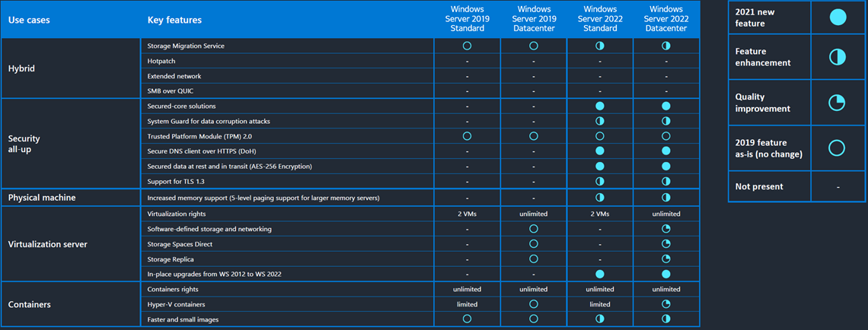
Task: Click Hyper-V containers limited under 2022 Standard
Action: point(599,304)
